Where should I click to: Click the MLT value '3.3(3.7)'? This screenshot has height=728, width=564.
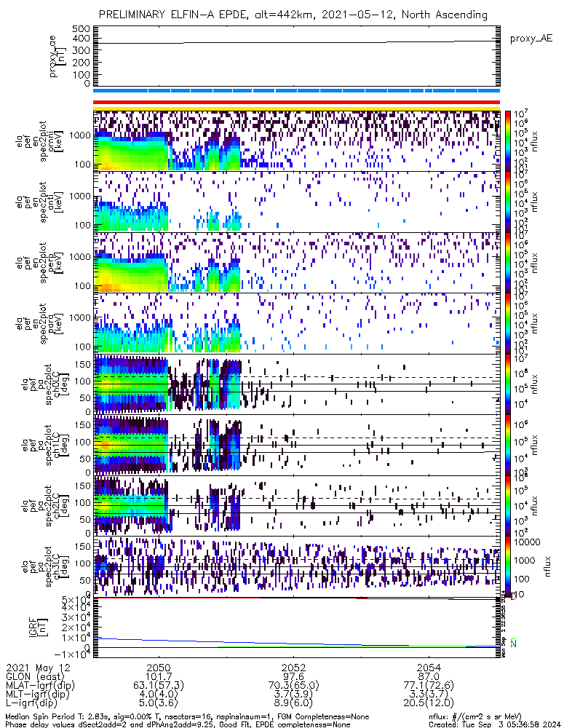point(429,695)
